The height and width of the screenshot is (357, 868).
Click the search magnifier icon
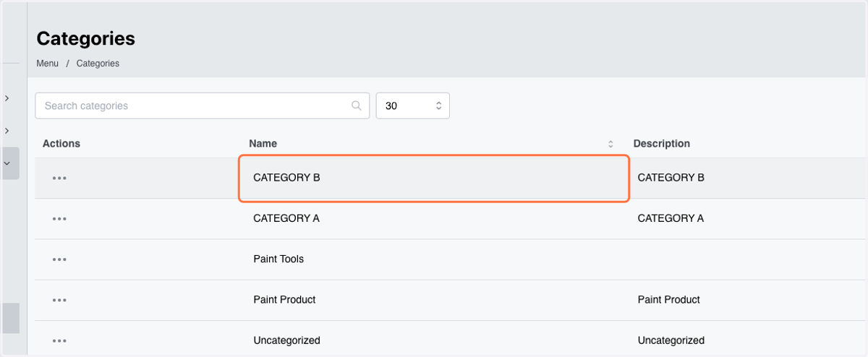coord(357,106)
